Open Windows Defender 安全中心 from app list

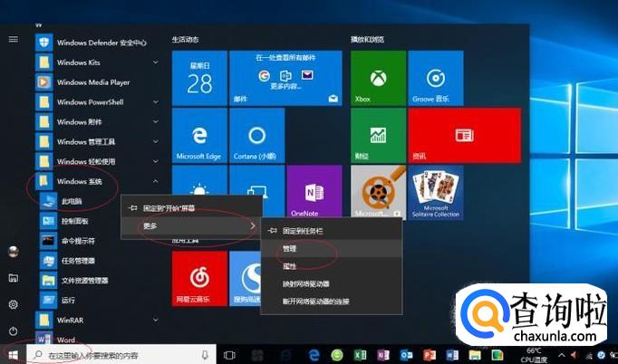click(x=97, y=43)
